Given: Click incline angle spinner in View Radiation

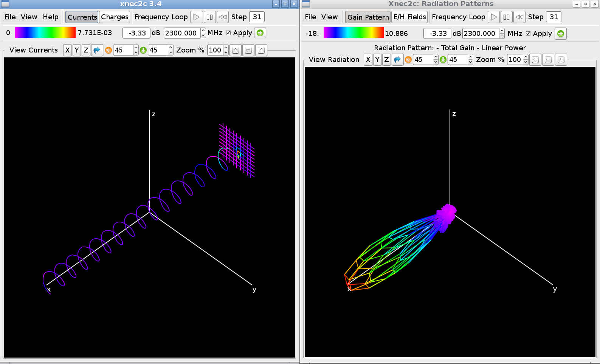Looking at the screenshot, I should (x=460, y=60).
